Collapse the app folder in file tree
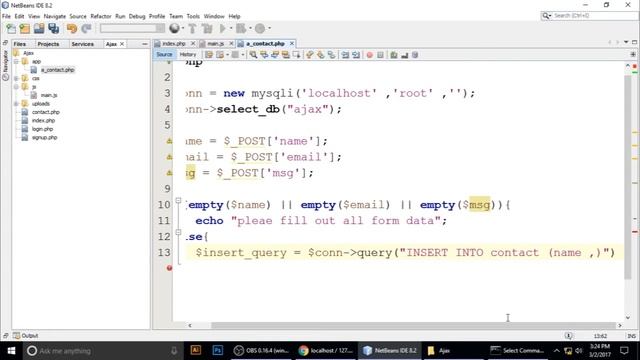The image size is (640, 360). (16, 61)
